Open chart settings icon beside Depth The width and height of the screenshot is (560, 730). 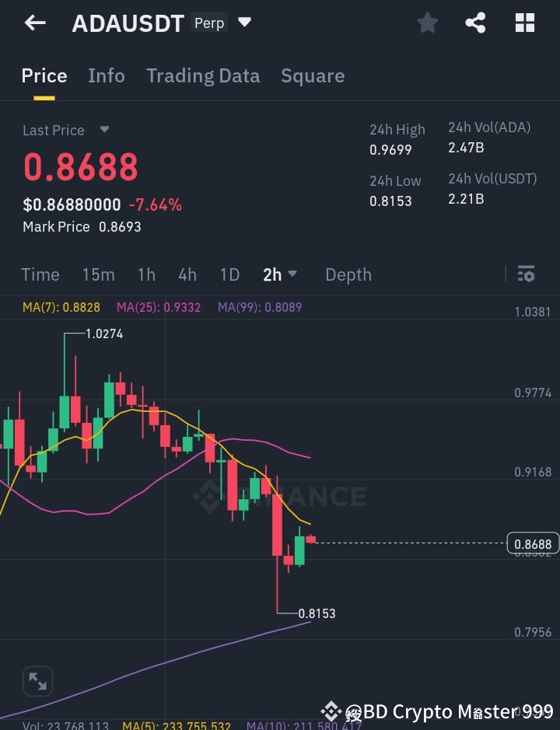tap(526, 274)
